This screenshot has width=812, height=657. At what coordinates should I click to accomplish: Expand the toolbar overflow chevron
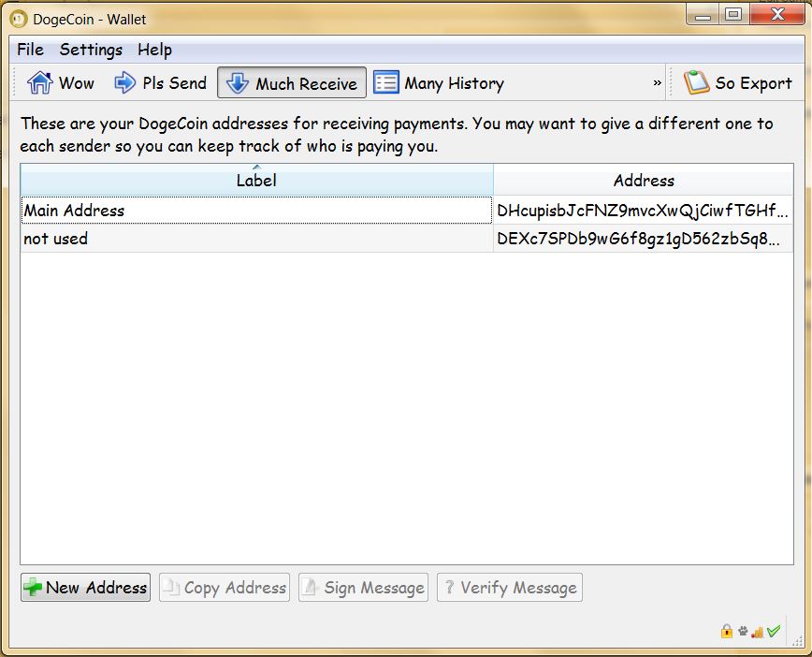pyautogui.click(x=657, y=83)
